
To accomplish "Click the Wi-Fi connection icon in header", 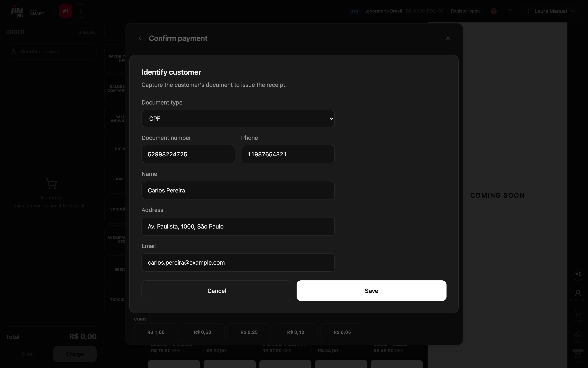I will 510,11.
